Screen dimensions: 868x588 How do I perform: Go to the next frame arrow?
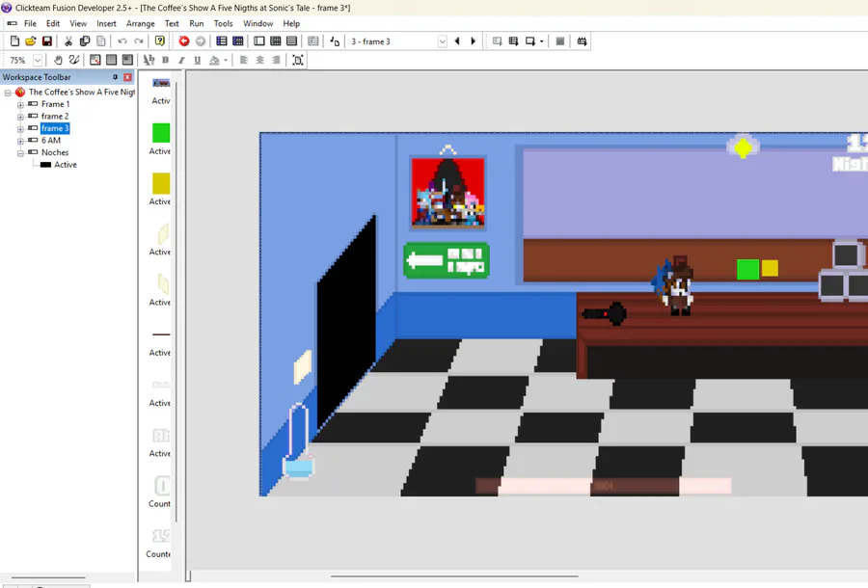pos(474,40)
